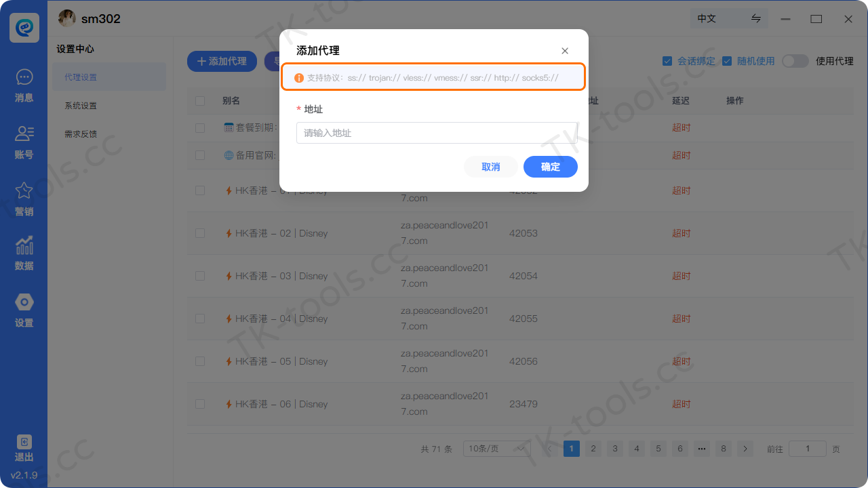Image resolution: width=868 pixels, height=488 pixels.
Task: Click the lightning icon on HK香港 – 04 row
Action: point(229,319)
